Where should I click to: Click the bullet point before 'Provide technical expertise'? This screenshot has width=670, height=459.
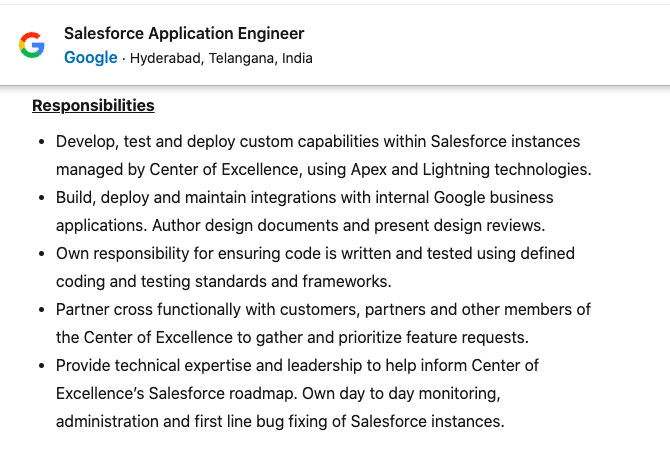point(41,366)
